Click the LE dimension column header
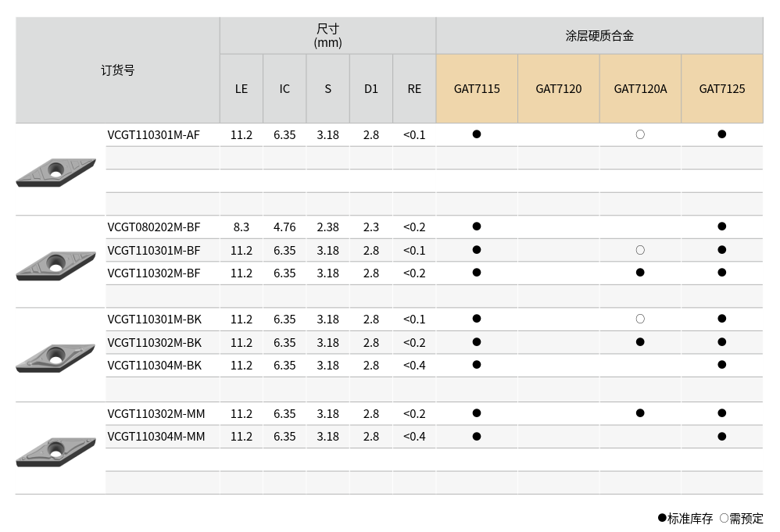Image resolution: width=780 pixels, height=532 pixels. pyautogui.click(x=242, y=89)
